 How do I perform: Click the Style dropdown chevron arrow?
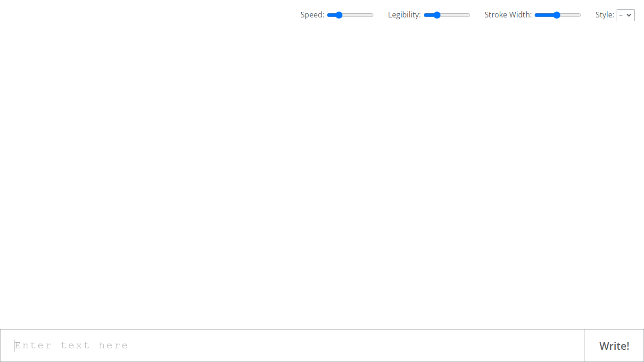point(629,16)
